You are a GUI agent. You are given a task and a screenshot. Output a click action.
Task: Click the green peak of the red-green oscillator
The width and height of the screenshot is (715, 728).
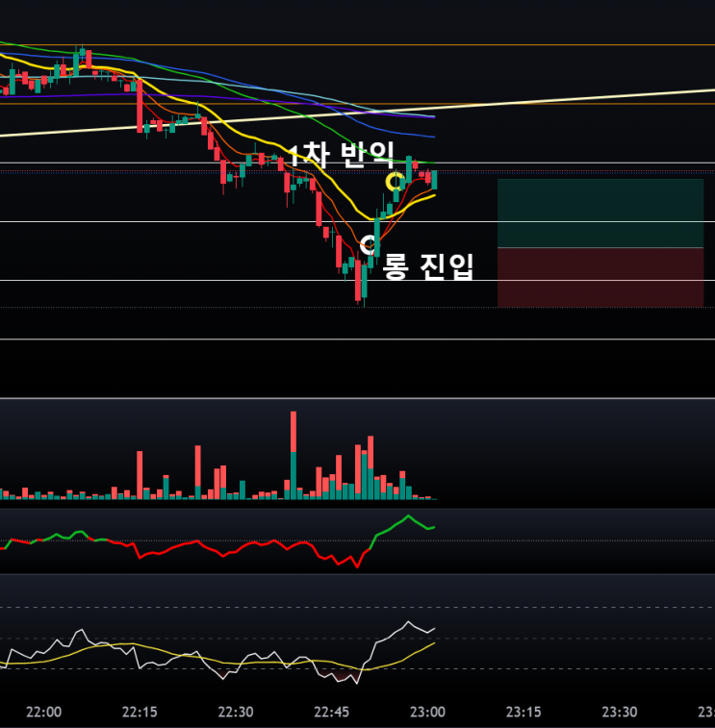pos(408,515)
